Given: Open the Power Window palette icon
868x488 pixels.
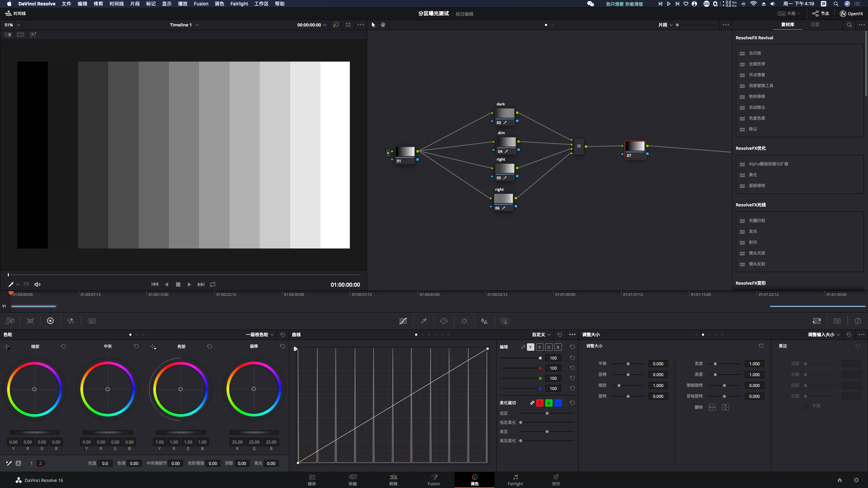Looking at the screenshot, I should (444, 321).
